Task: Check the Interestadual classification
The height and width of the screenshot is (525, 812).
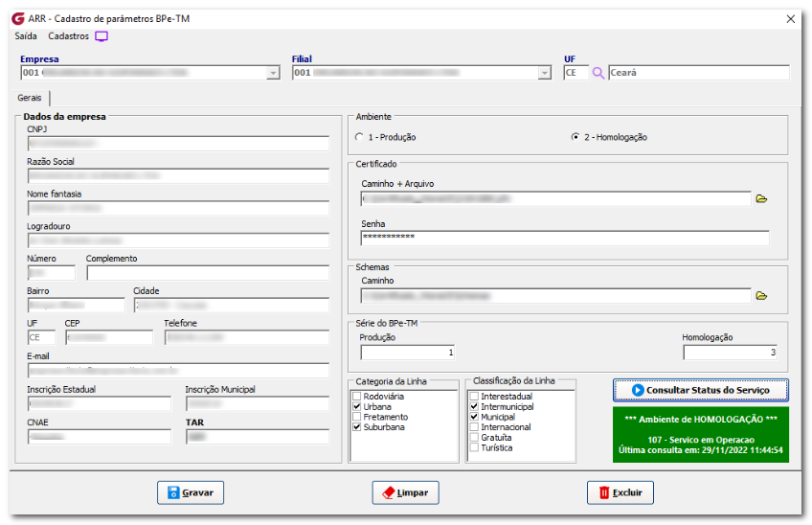Action: point(474,397)
